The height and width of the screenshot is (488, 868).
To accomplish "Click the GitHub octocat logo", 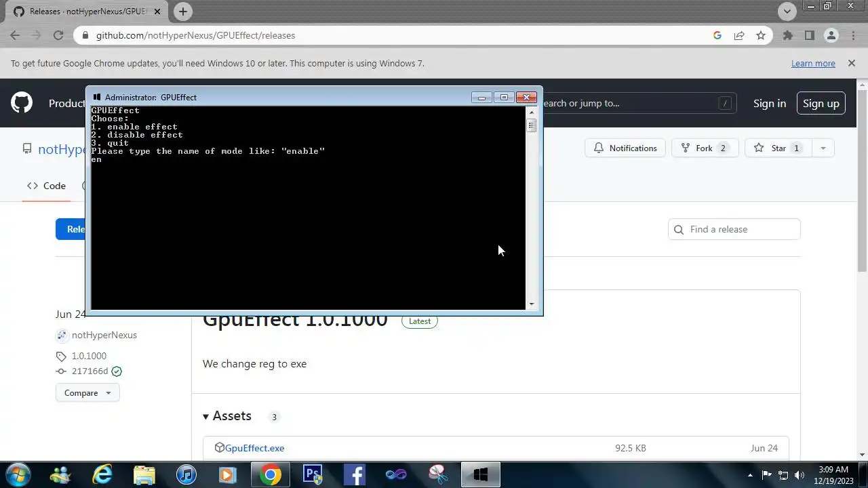I will point(22,103).
